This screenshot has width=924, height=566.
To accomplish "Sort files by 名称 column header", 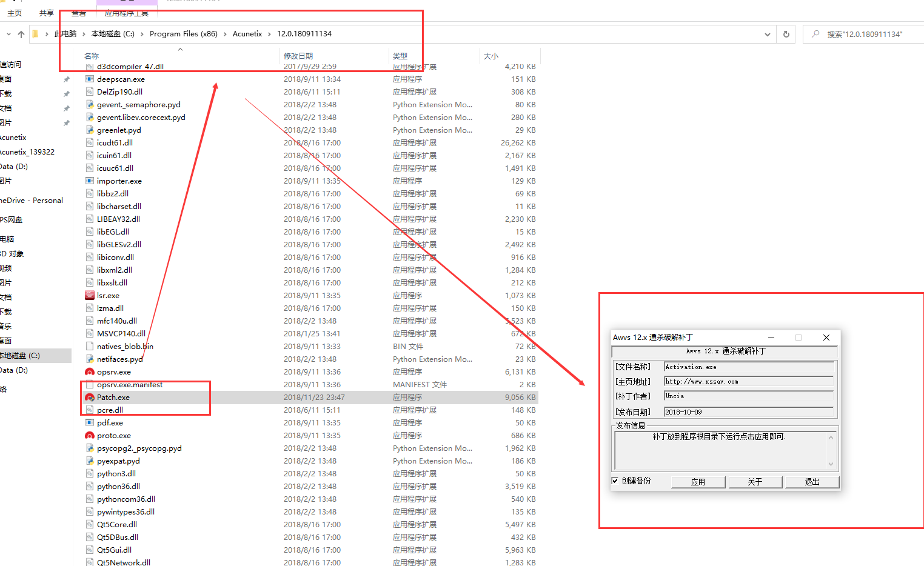I will point(91,56).
